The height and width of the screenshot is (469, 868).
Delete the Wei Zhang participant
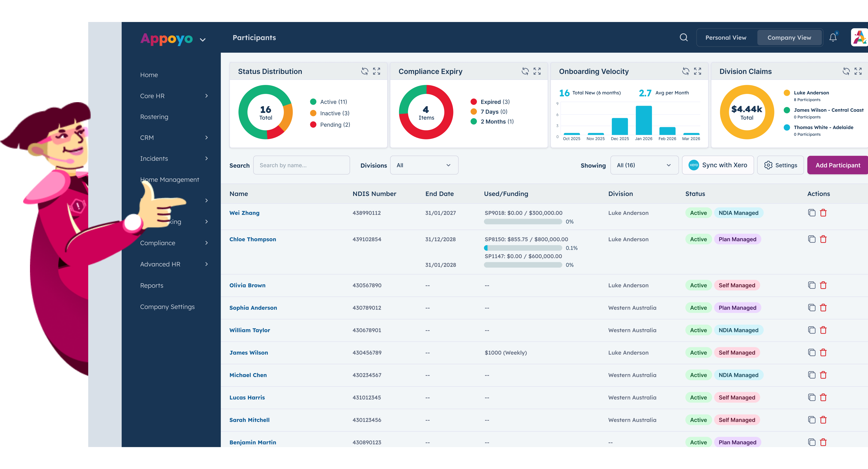[x=823, y=213]
